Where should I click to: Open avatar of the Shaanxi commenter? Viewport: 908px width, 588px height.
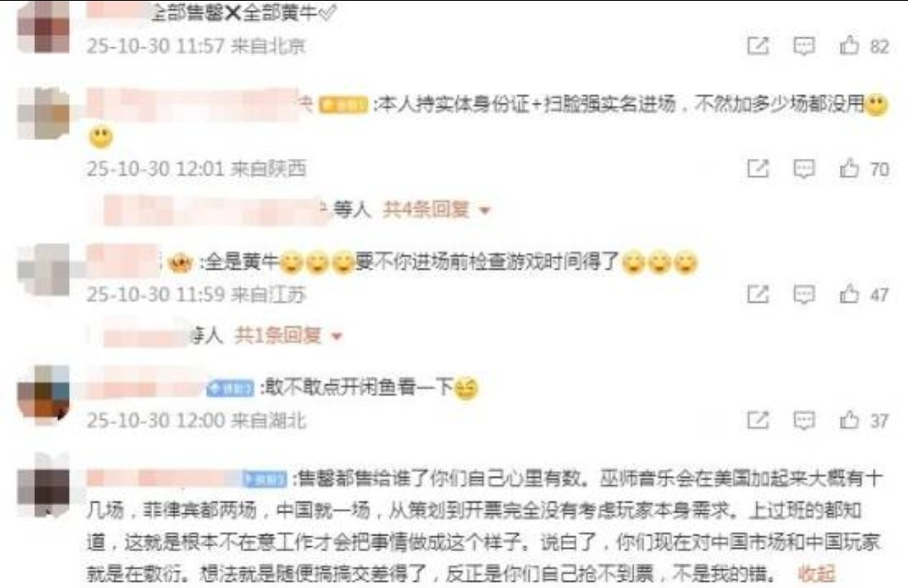pos(42,113)
